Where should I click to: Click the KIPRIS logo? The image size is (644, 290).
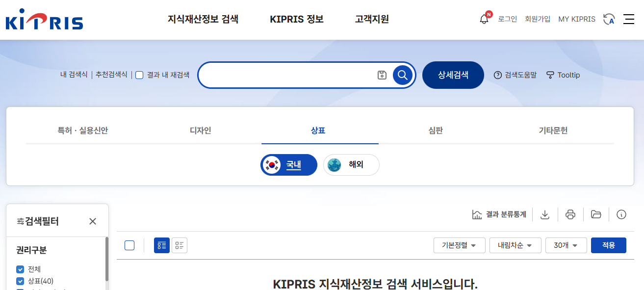coord(44,19)
